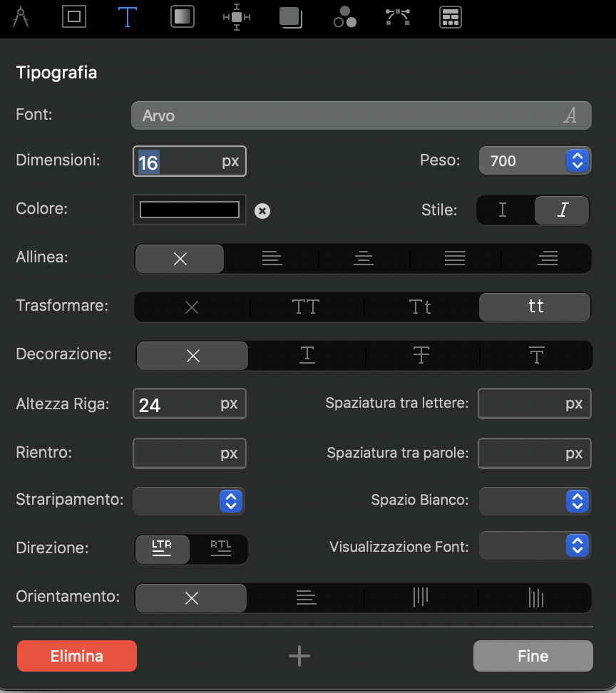Click the plus icon to add a property
Screen dimensions: 616x693
pyautogui.click(x=299, y=656)
